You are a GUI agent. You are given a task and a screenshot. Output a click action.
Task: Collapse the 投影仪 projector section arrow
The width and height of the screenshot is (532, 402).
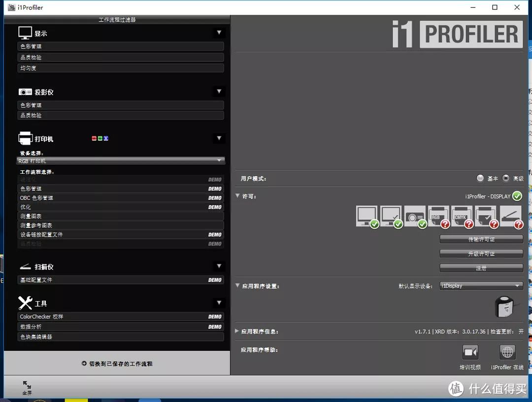pyautogui.click(x=219, y=91)
